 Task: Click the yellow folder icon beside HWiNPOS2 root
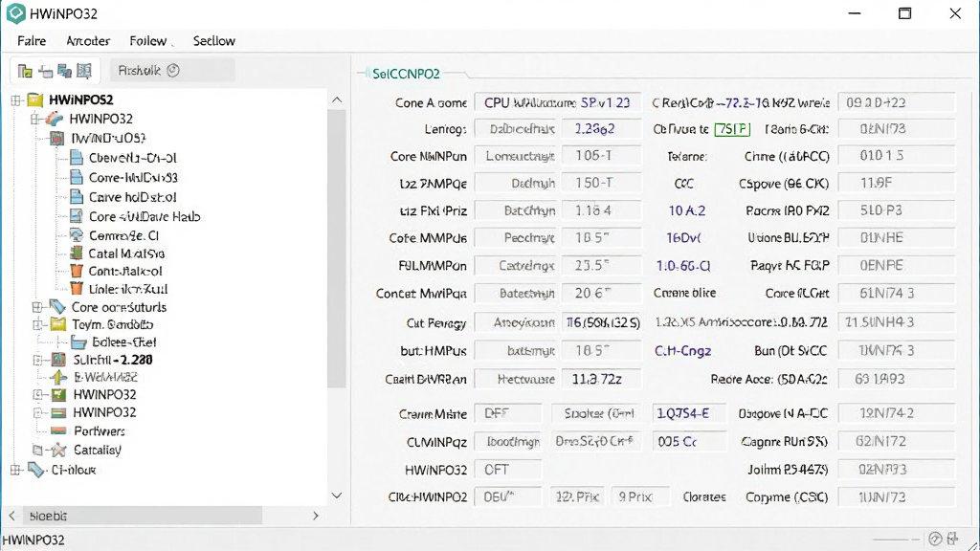35,99
